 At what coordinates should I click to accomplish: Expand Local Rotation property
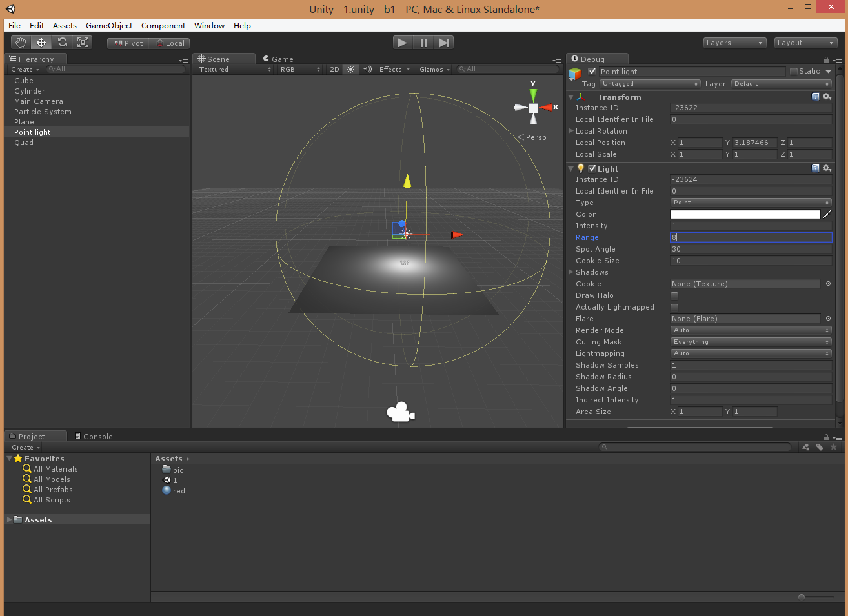point(571,131)
